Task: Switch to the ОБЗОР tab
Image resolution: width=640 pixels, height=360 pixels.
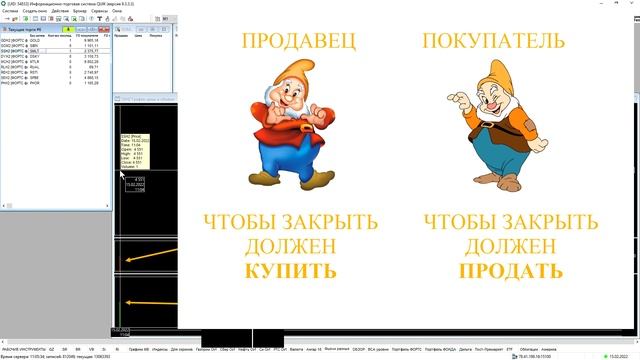Action: (x=358, y=349)
